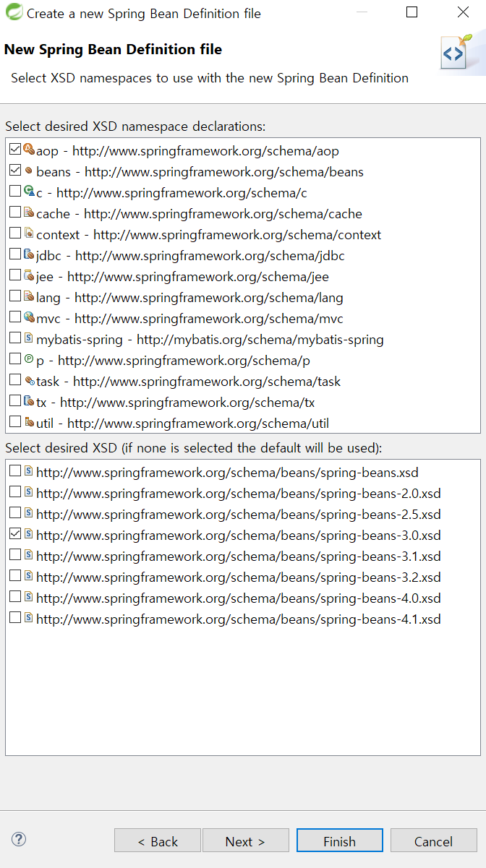Image resolution: width=486 pixels, height=868 pixels.
Task: Select the spring-beans-3.1.xsd URL text
Action: 239,557
